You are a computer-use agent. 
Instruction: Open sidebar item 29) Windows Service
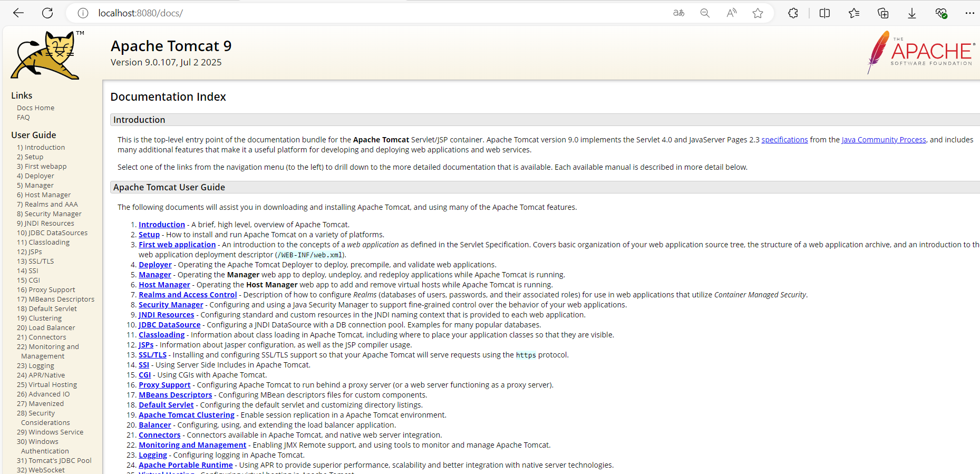[x=50, y=432]
